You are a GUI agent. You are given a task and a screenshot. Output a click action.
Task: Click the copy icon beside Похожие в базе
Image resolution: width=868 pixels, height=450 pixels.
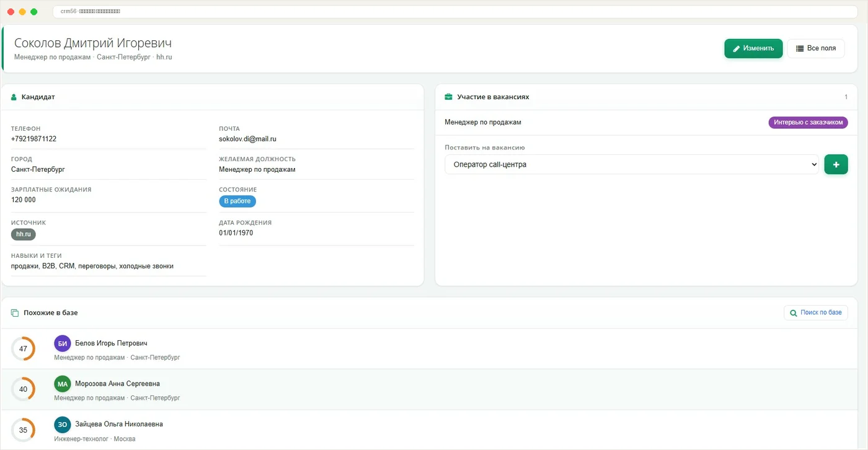(15, 313)
